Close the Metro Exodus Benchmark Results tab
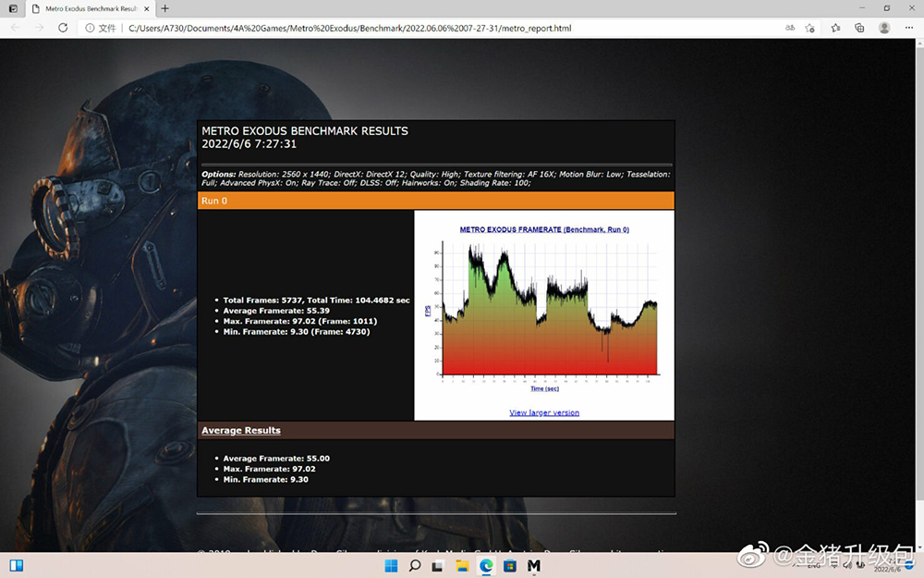 [x=147, y=9]
